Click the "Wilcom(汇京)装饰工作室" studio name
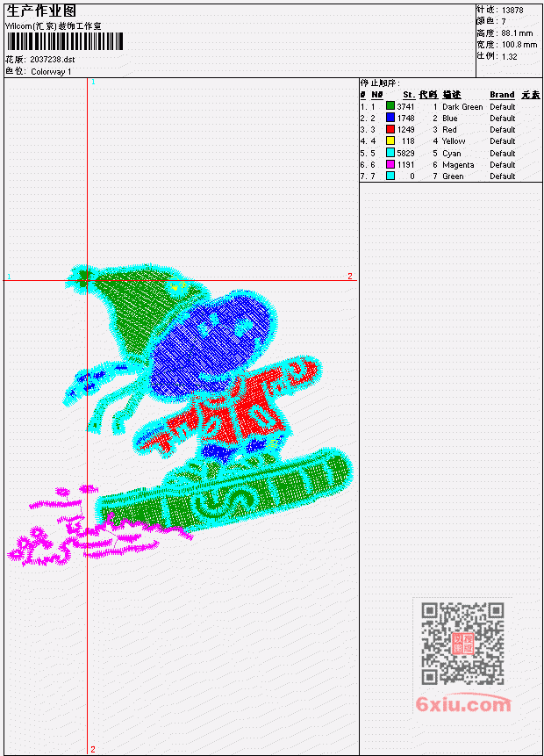The height and width of the screenshot is (756, 544). [54, 26]
